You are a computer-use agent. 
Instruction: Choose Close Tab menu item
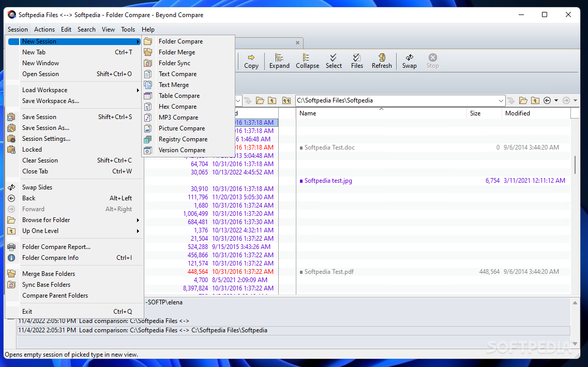point(74,171)
